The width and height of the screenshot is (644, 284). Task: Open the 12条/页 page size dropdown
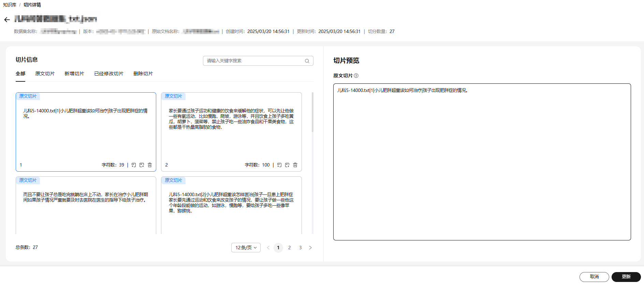pos(246,248)
